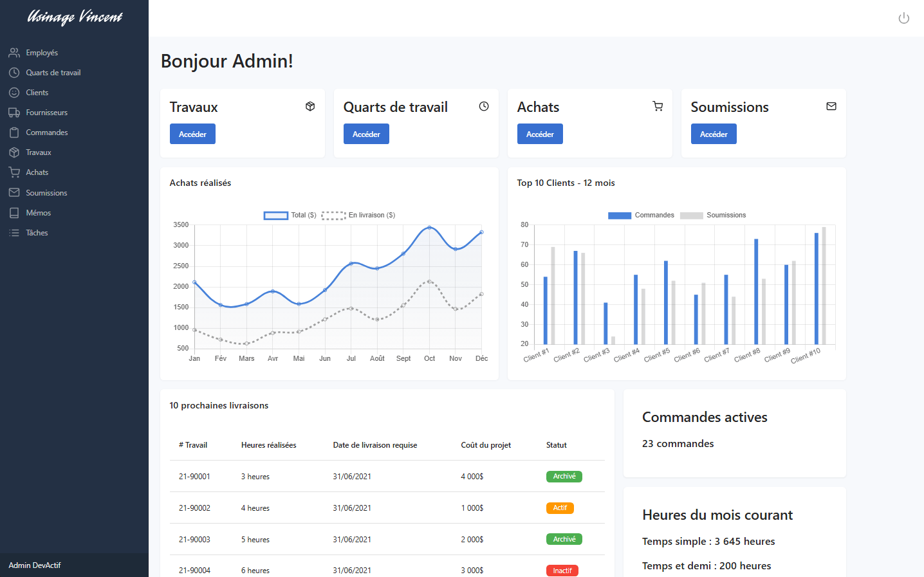Click the Actif badge for 21-90002
The image size is (924, 577).
tap(560, 508)
